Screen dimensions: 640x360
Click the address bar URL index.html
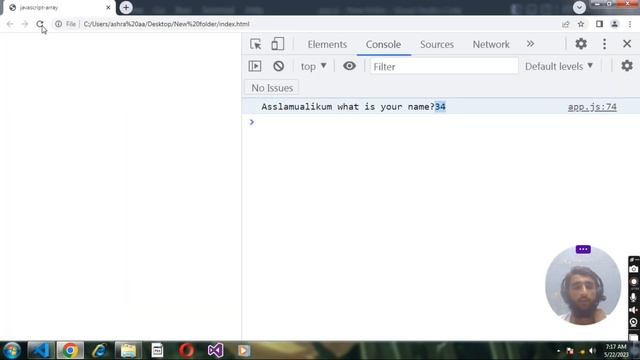(166, 24)
